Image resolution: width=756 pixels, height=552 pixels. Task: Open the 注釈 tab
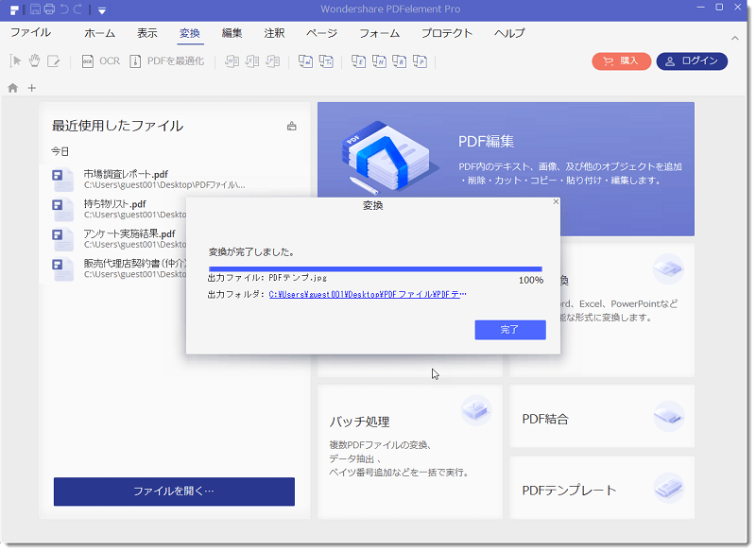pyautogui.click(x=274, y=33)
